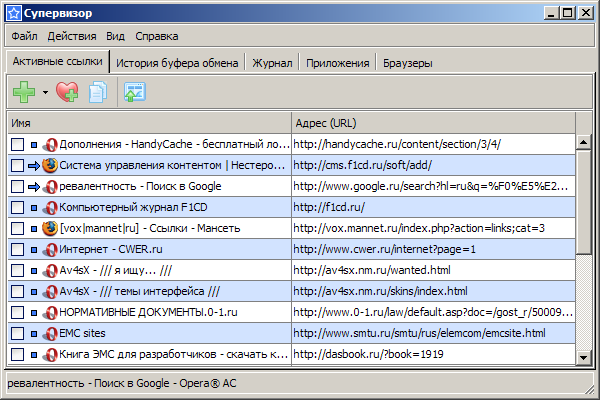Click URL http://av4sx.nm.ru/wanted.html

coord(372,271)
